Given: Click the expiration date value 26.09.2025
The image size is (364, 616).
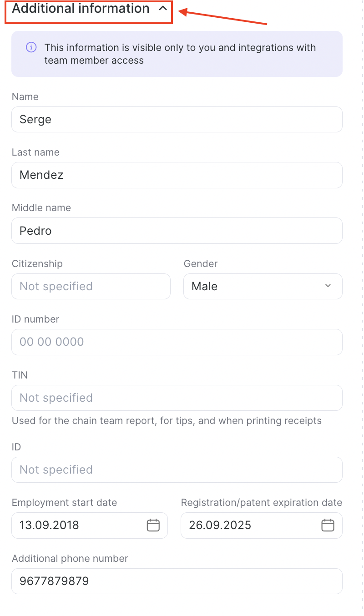Looking at the screenshot, I should (x=220, y=525).
